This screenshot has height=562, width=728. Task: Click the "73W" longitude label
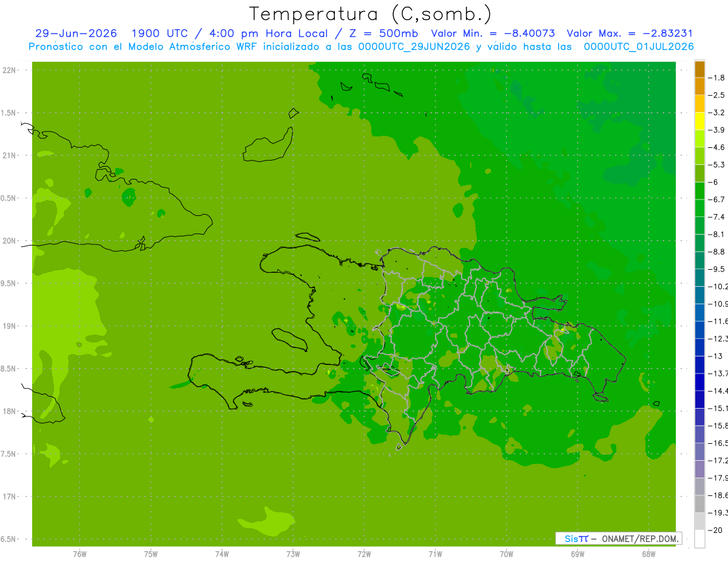pos(293,554)
